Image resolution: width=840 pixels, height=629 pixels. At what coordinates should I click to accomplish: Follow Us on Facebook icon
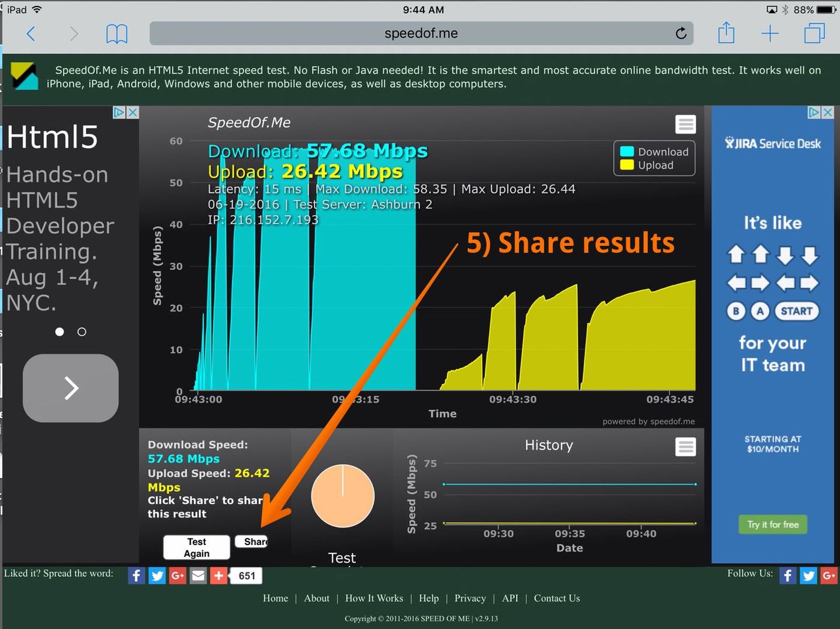pos(788,576)
